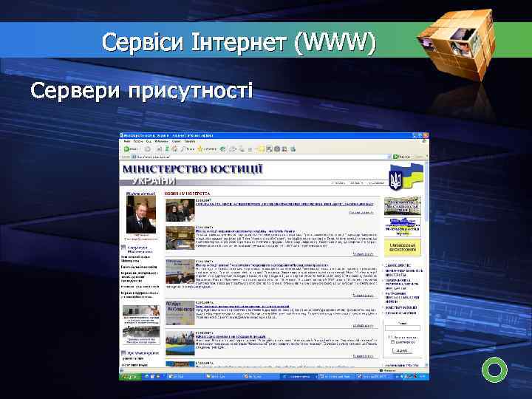Expand the address bar dropdown arrow

click(389, 157)
